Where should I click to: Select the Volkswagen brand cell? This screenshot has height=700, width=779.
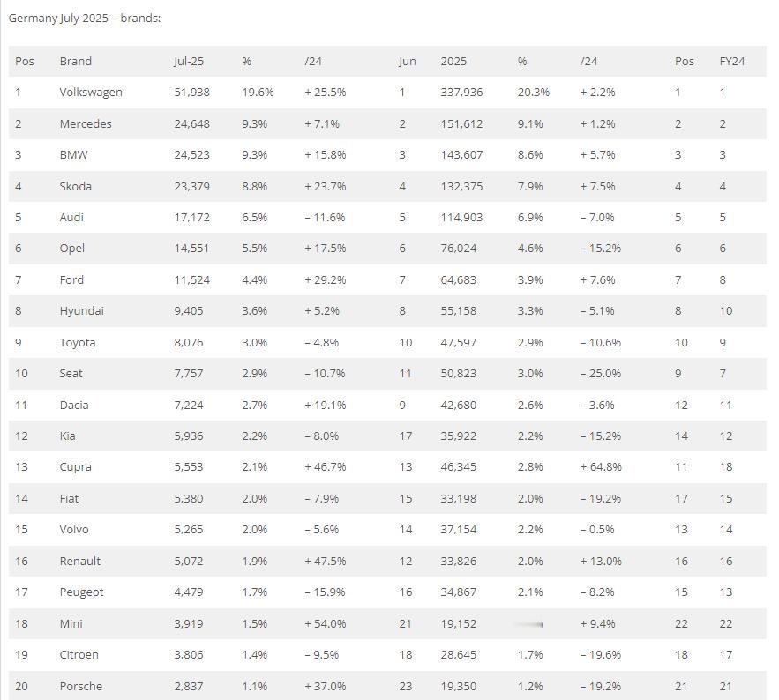tap(91, 93)
